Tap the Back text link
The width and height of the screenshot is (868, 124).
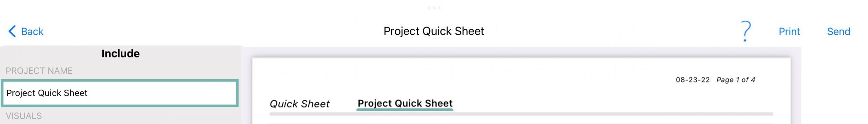[x=32, y=32]
